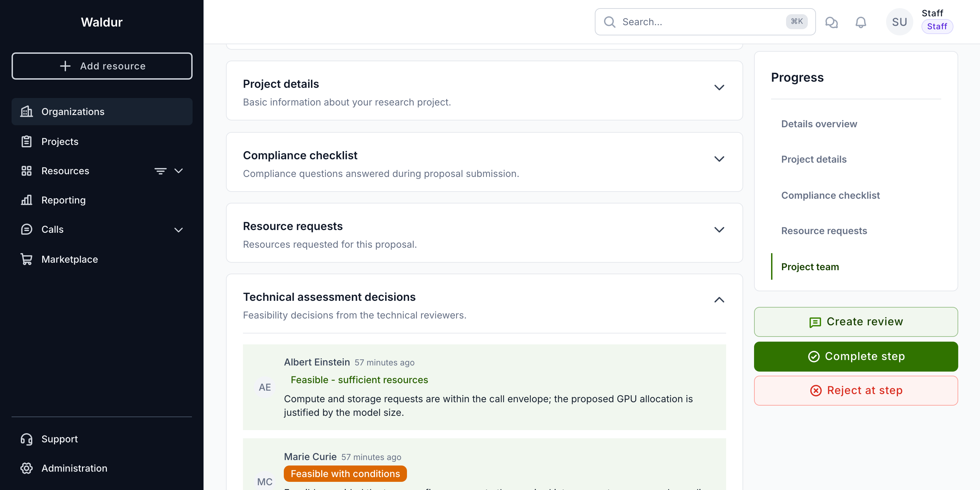980x490 pixels.
Task: Click the Calls speech bubble icon
Action: 26,229
